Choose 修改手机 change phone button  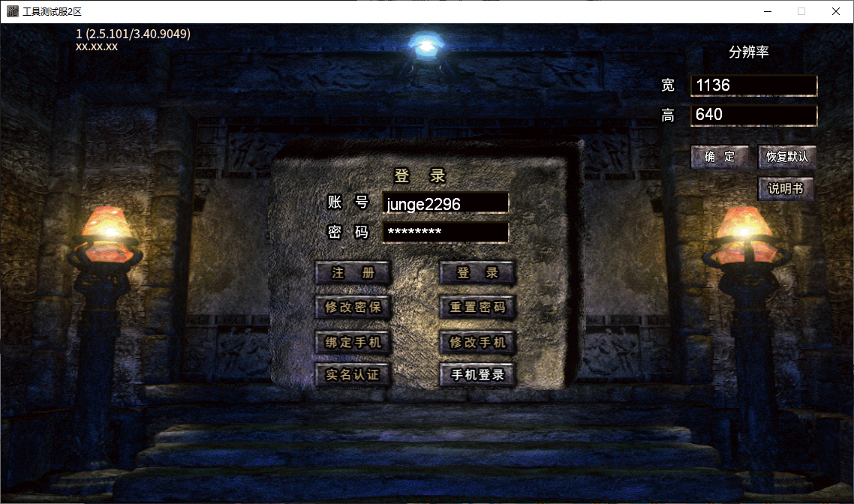[477, 342]
